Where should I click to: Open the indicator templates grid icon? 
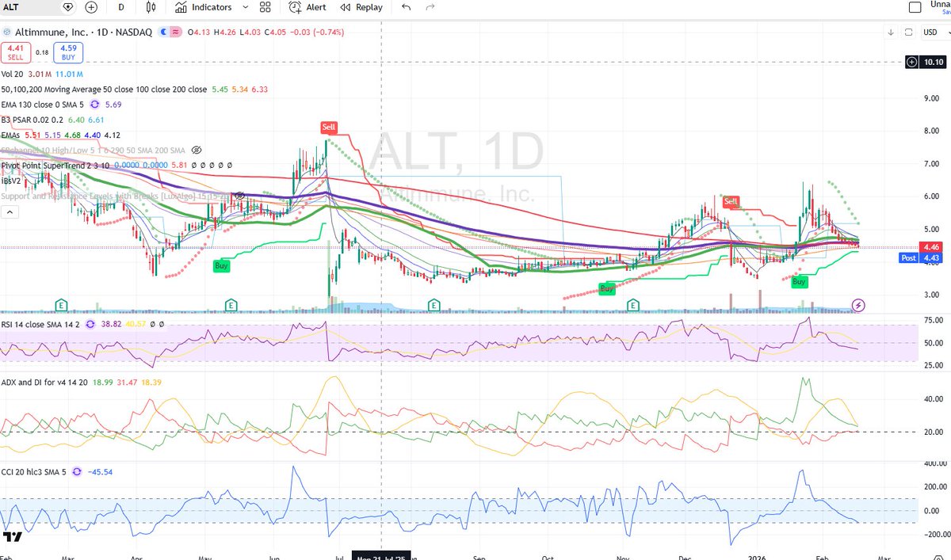tap(265, 7)
